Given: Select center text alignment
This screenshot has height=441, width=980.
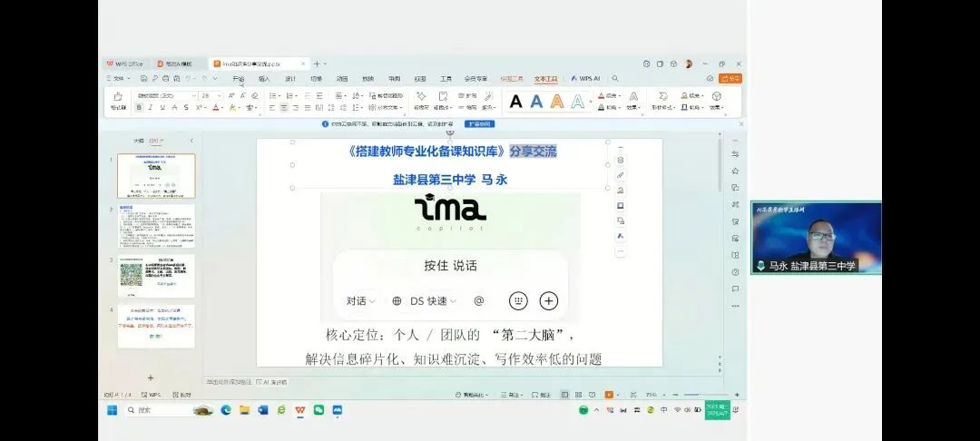Looking at the screenshot, I should point(284,107).
